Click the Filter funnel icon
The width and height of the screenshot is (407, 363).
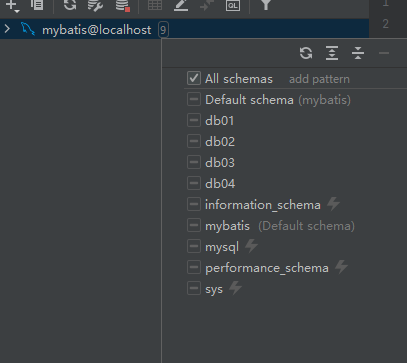pyautogui.click(x=266, y=5)
